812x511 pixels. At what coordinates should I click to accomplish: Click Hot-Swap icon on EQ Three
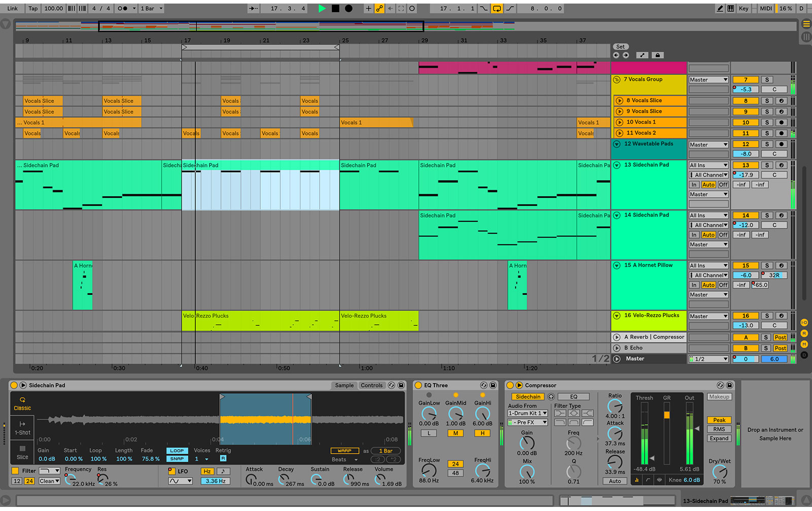484,385
